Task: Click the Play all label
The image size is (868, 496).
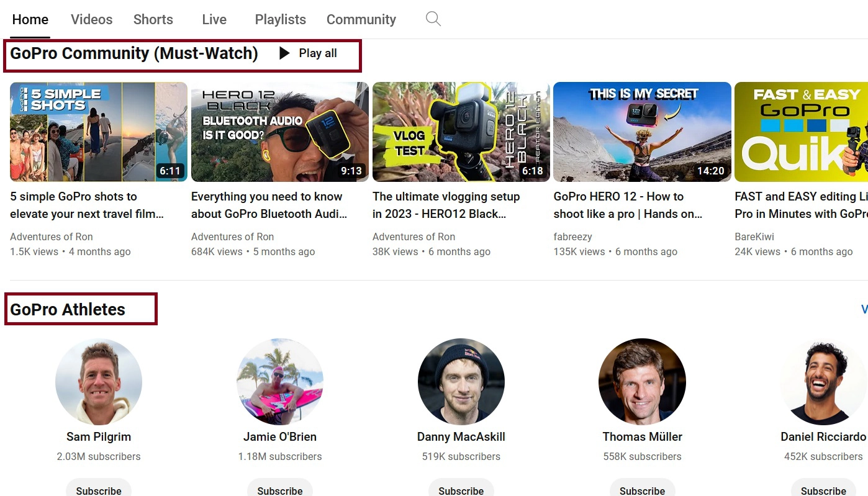Action: pos(318,53)
